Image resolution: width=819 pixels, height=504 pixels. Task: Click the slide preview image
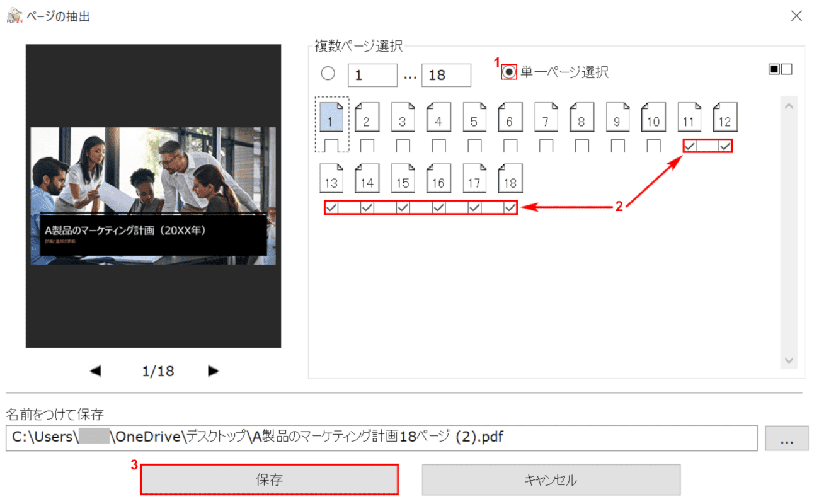(153, 196)
